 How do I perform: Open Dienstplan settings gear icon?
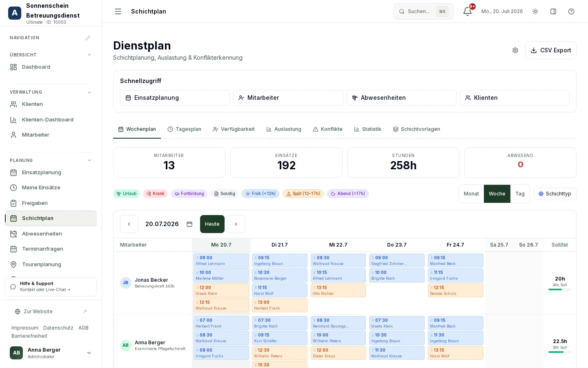click(515, 50)
